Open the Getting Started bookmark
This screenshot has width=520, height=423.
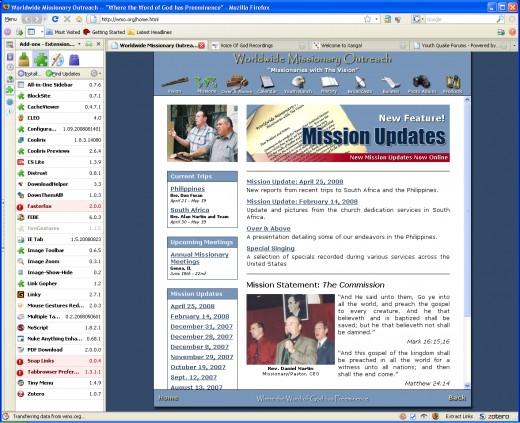[x=104, y=32]
